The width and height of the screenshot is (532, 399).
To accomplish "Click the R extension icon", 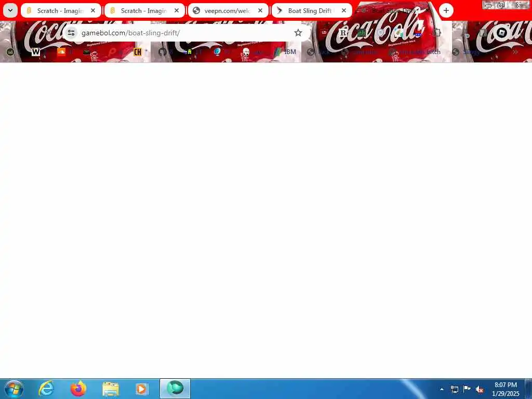I will pos(343,33).
